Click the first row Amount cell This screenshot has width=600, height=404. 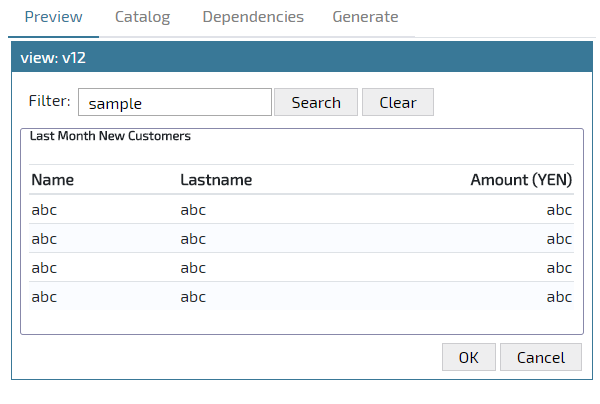coord(559,210)
